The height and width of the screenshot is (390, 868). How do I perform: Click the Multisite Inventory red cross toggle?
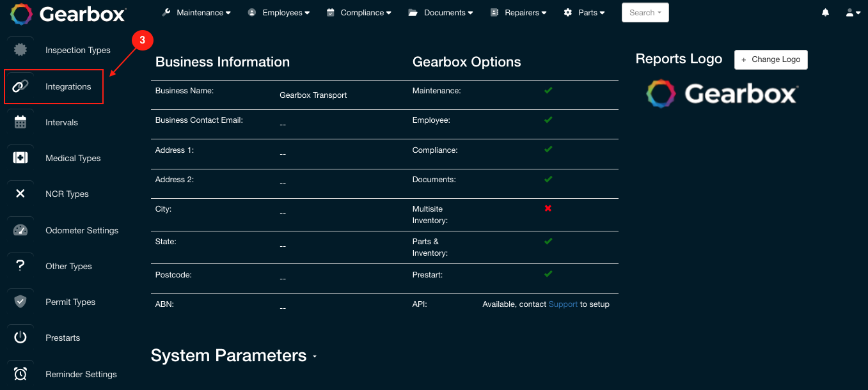[548, 208]
